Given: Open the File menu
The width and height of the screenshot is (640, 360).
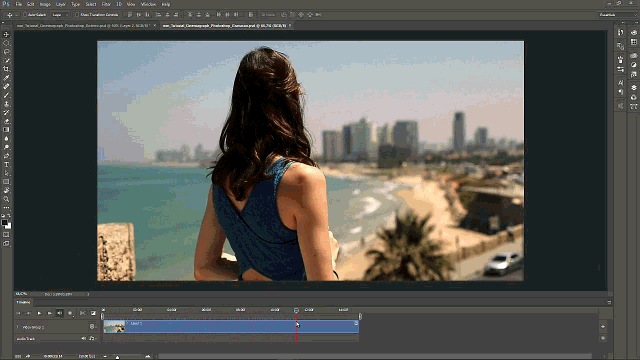Looking at the screenshot, I should tap(18, 4).
